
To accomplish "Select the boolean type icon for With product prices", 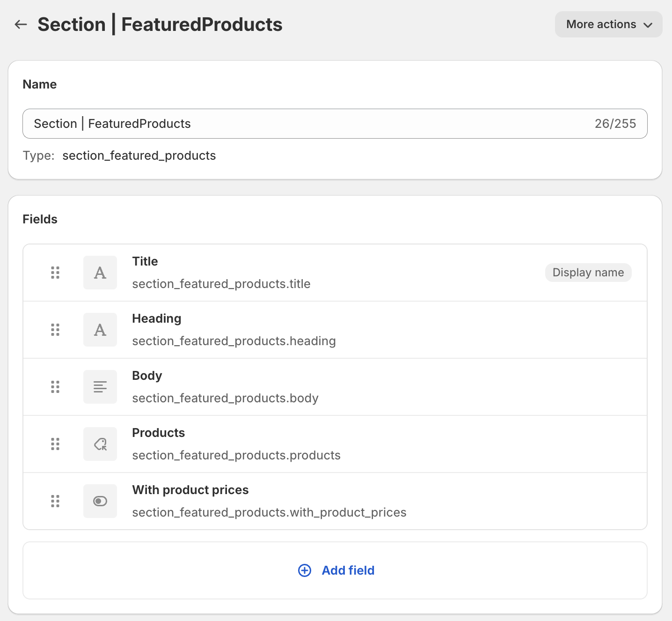I will pos(100,501).
